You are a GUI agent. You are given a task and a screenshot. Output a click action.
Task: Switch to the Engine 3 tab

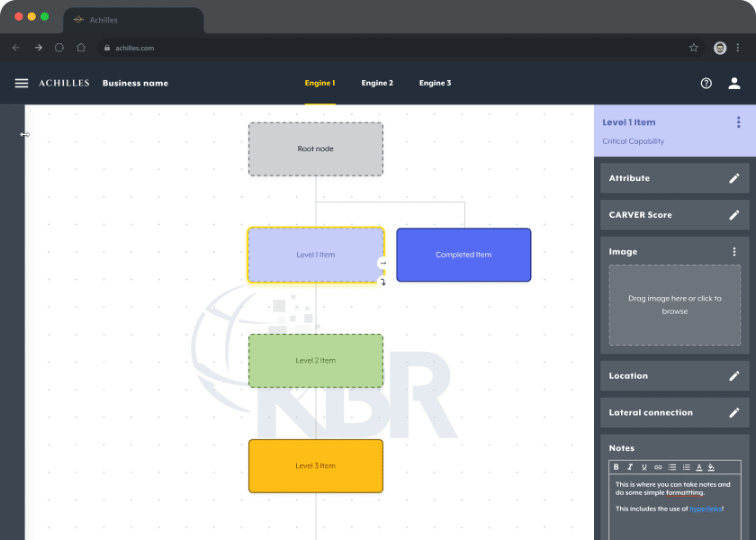(x=435, y=83)
